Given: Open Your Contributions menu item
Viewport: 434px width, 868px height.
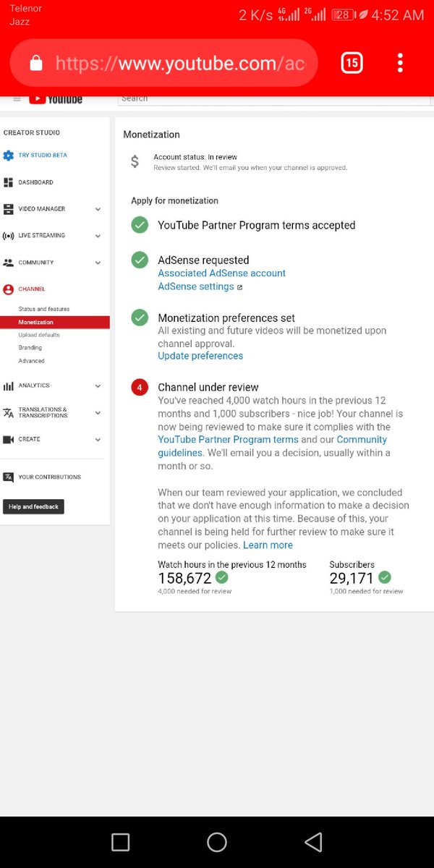Looking at the screenshot, I should click(50, 477).
